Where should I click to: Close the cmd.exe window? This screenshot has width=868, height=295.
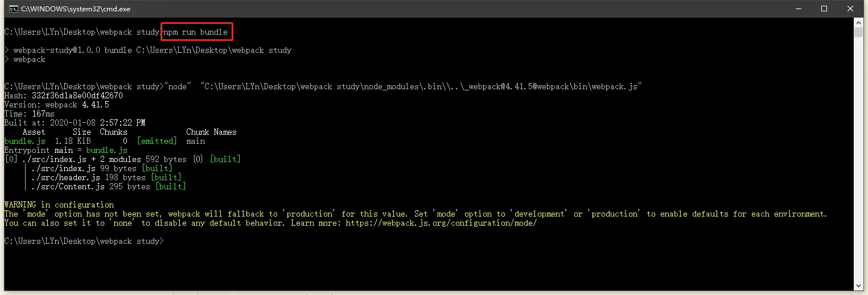(850, 9)
